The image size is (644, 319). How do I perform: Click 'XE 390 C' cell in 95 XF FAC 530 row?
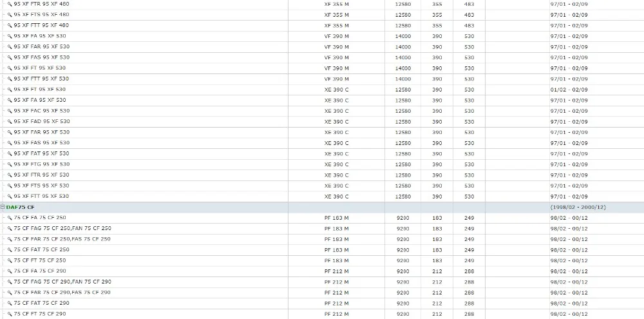point(336,111)
